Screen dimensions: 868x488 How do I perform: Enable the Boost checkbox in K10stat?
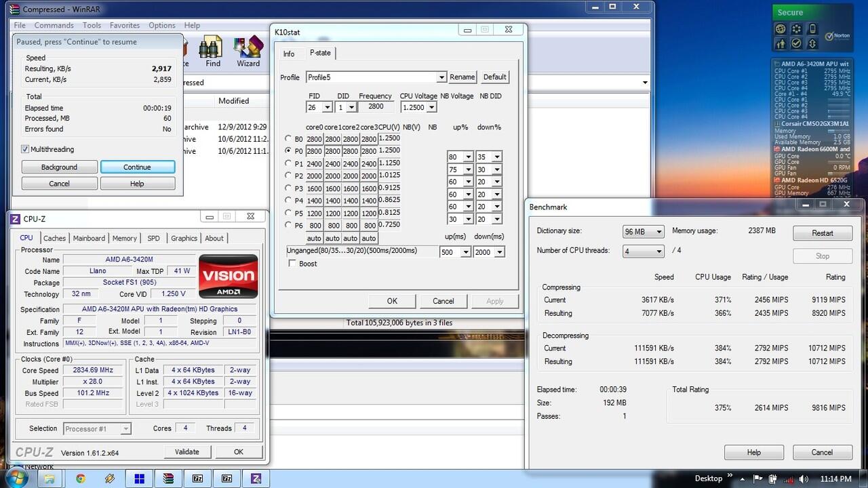click(x=292, y=264)
